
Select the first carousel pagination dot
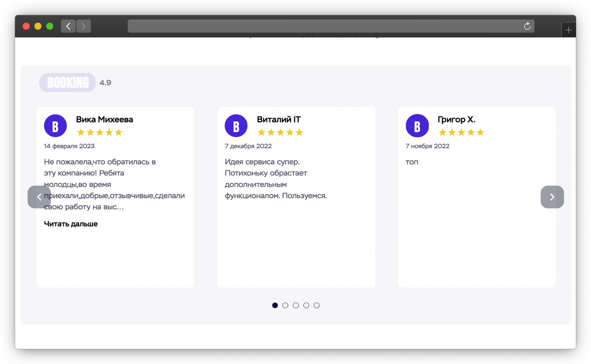(x=275, y=305)
